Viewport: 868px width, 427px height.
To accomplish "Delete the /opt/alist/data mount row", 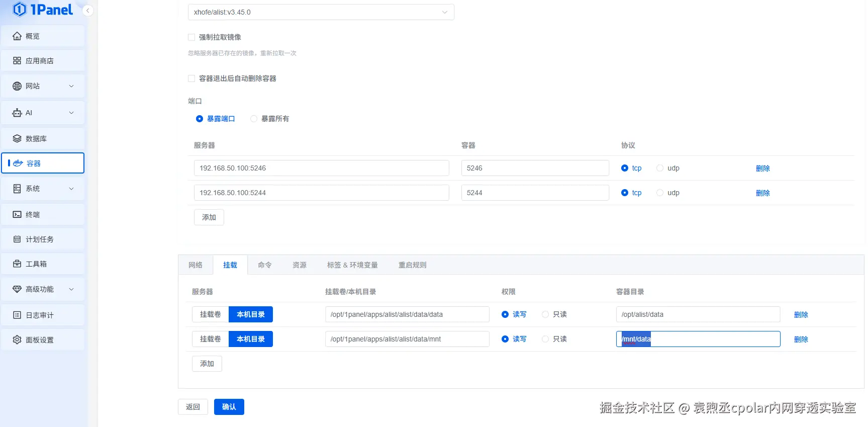I will click(801, 315).
